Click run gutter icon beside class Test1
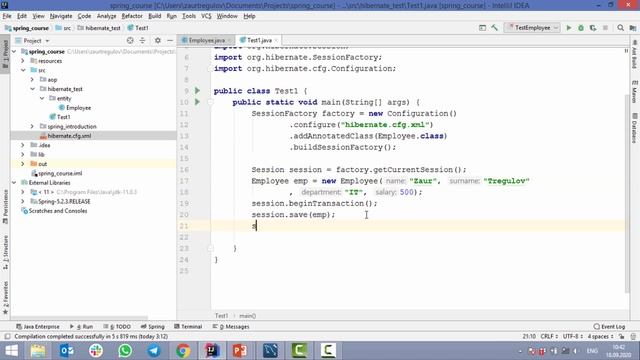Image resolution: width=640 pixels, height=360 pixels. [x=197, y=91]
